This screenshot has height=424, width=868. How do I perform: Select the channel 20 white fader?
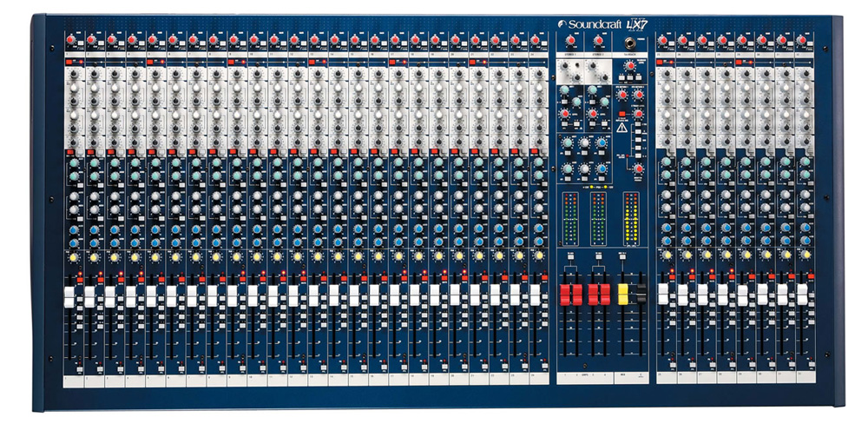455,295
